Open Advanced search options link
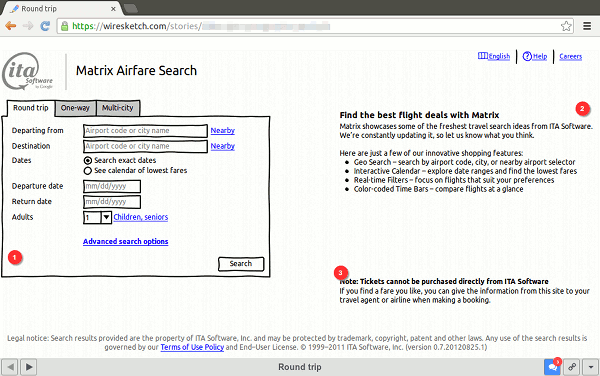600x376 pixels. point(126,241)
